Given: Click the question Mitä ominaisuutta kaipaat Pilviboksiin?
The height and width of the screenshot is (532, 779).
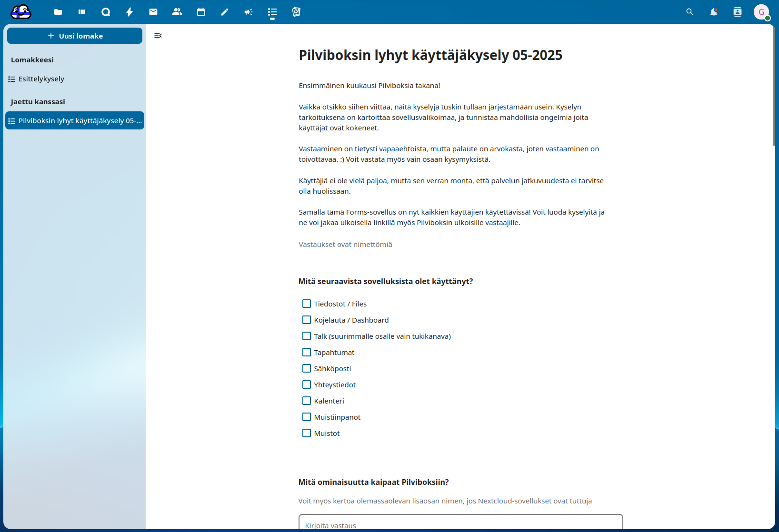Looking at the screenshot, I should (374, 482).
